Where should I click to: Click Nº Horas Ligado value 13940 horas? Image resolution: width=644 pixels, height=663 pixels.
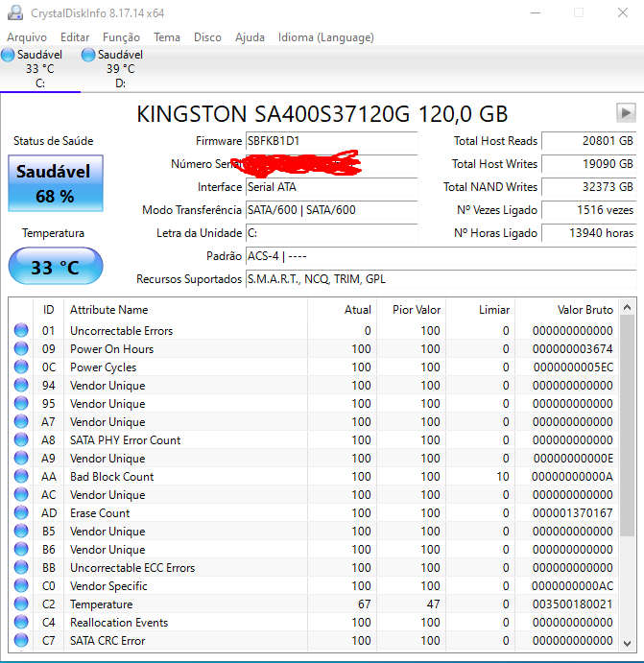(588, 233)
